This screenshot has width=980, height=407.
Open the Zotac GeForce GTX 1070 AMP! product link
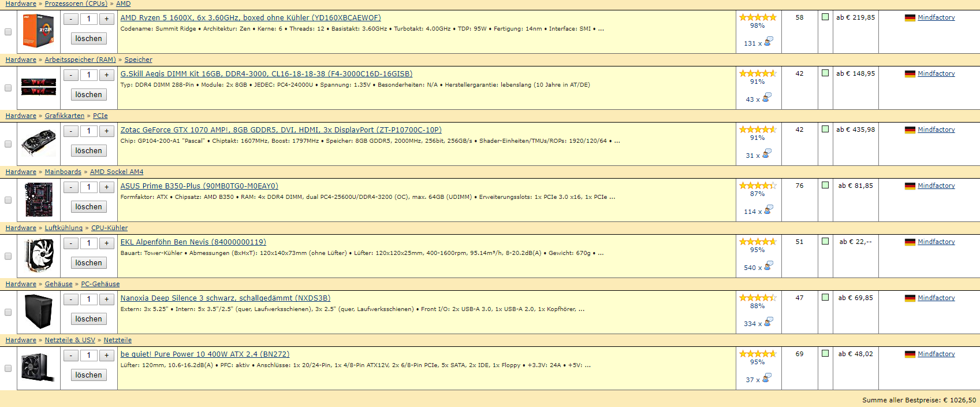[x=281, y=130]
